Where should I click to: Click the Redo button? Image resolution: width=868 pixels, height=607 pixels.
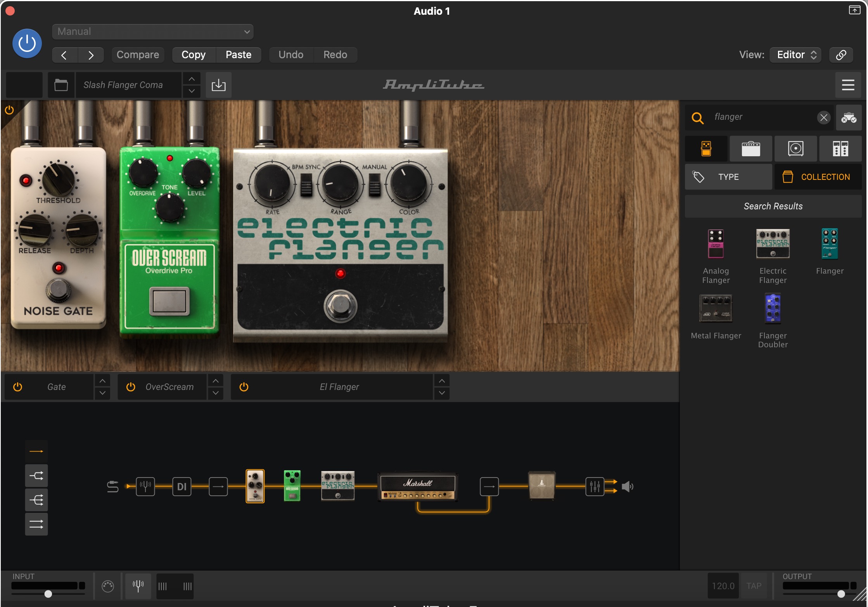[335, 55]
